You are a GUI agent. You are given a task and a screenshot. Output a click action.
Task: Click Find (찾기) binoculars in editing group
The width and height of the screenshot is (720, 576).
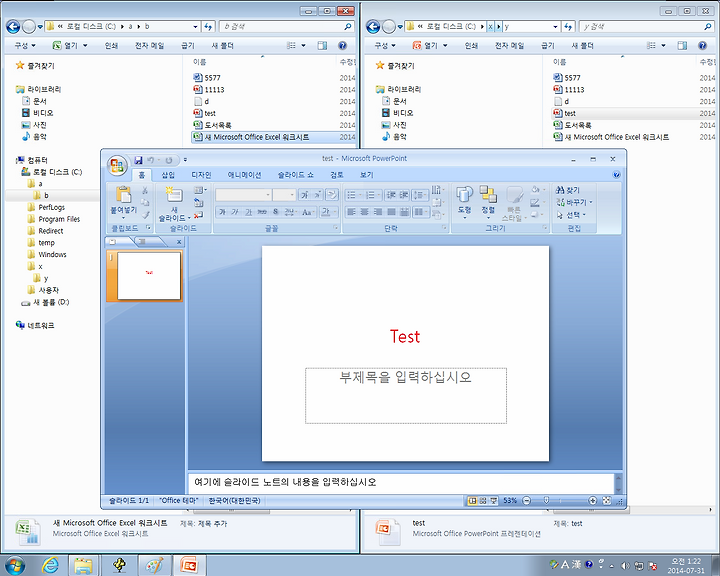pos(568,190)
